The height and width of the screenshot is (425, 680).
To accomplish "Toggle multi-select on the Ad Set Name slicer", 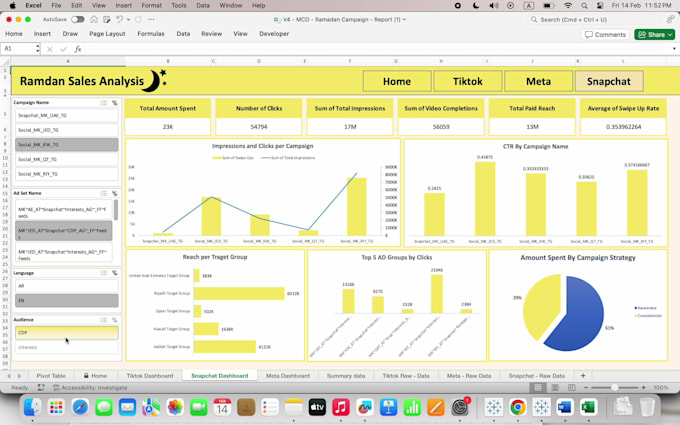I will coord(104,193).
